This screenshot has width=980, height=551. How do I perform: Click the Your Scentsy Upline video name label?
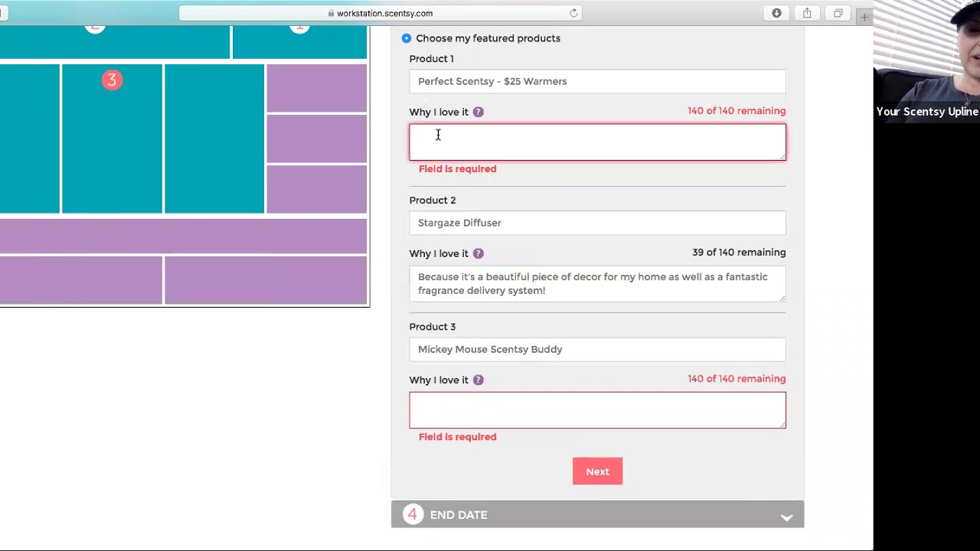pyautogui.click(x=927, y=112)
